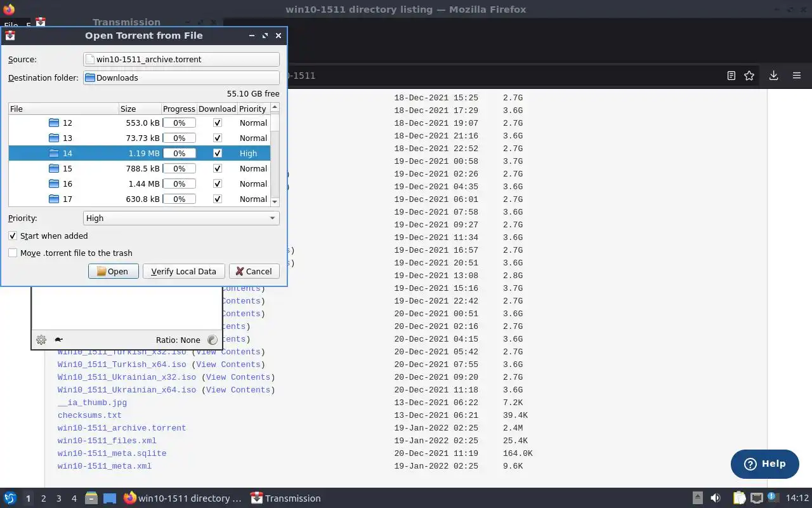Click show desktop icon in taskbar

tap(109, 498)
